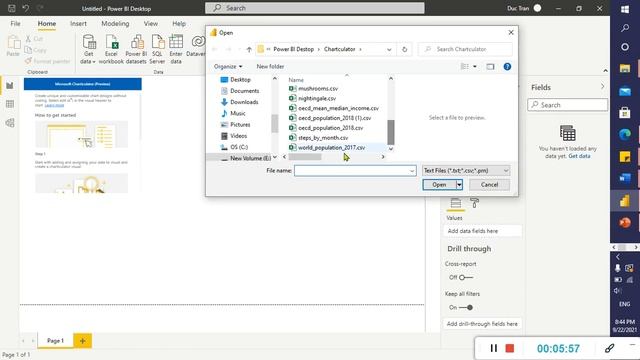Open Windows Start button
The height and width of the screenshot is (360, 640).
pyautogui.click(x=624, y=9)
